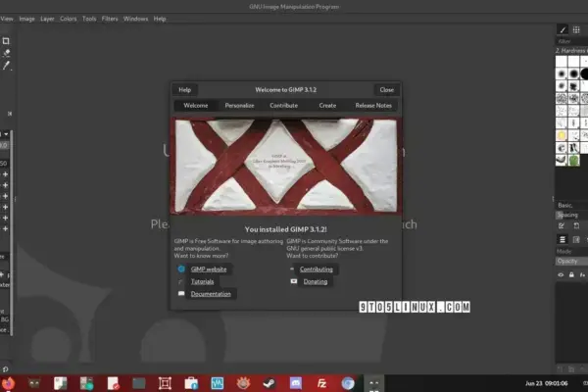Image resolution: width=588 pixels, height=392 pixels.
Task: Select the yellow sparkle brush thumbnail
Action: 562,135
